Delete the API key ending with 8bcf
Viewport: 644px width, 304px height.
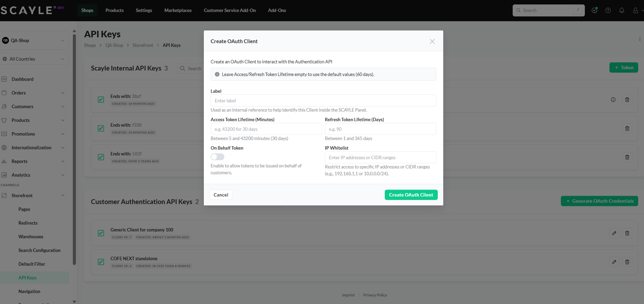(627, 100)
